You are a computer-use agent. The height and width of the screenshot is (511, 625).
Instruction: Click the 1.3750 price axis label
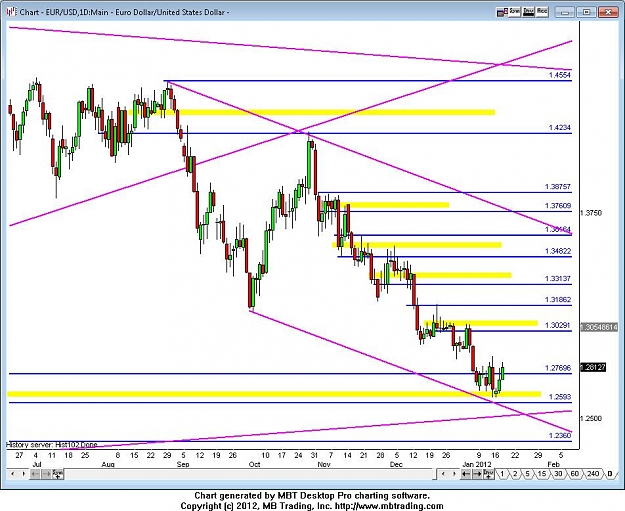591,213
